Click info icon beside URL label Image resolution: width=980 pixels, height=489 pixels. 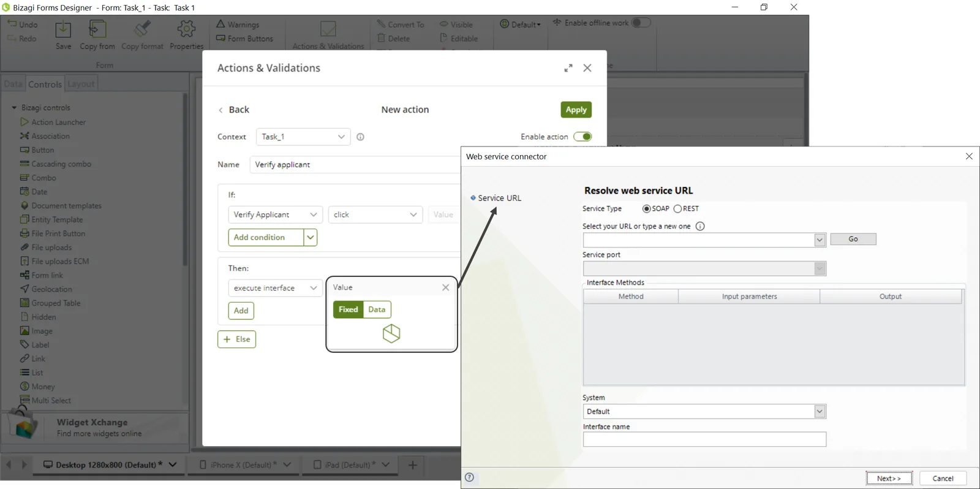[x=700, y=226]
